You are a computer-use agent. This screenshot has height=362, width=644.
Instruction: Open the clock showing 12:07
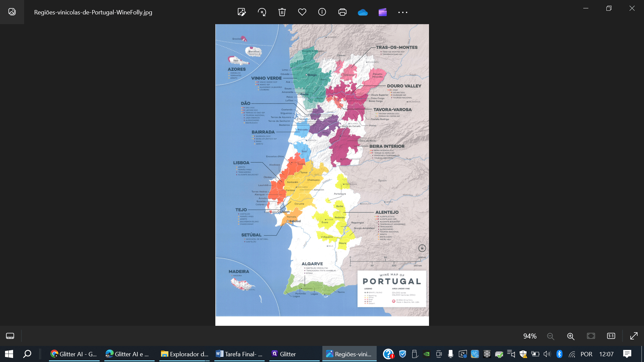coord(606,354)
